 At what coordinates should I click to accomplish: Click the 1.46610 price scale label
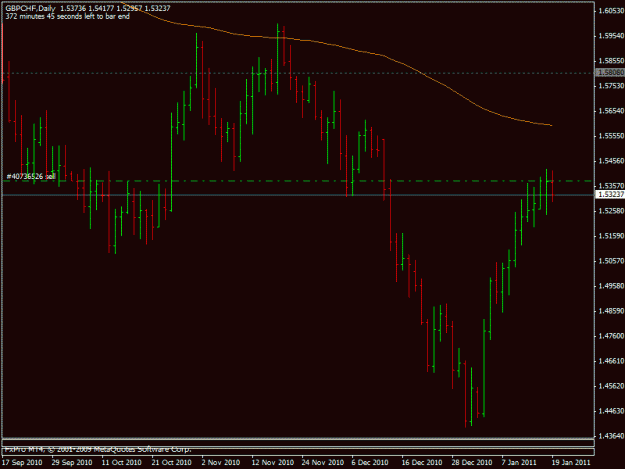coord(611,361)
